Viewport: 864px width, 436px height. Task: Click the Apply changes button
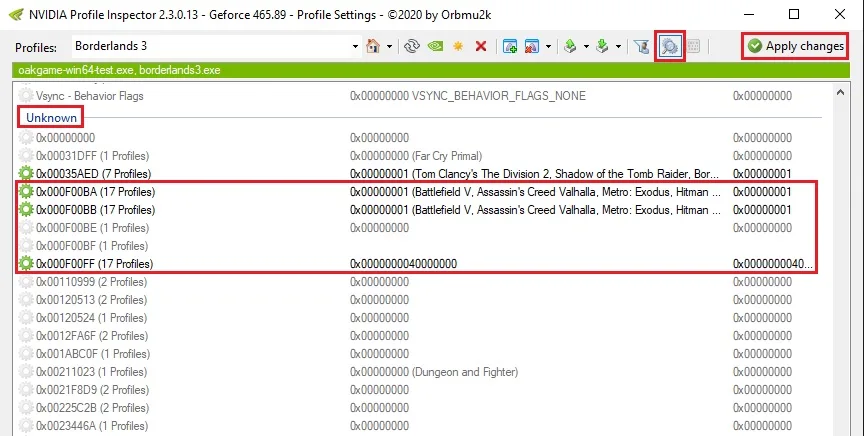(796, 46)
